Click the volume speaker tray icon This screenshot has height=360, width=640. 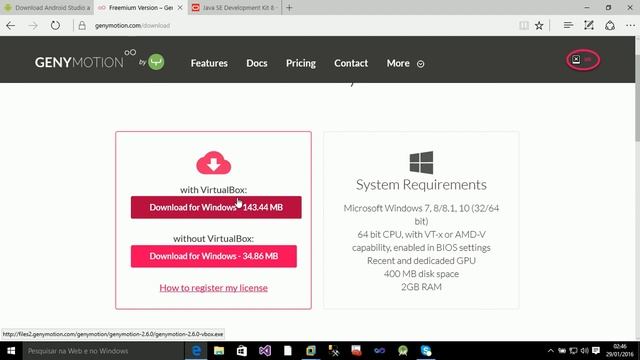(584, 351)
